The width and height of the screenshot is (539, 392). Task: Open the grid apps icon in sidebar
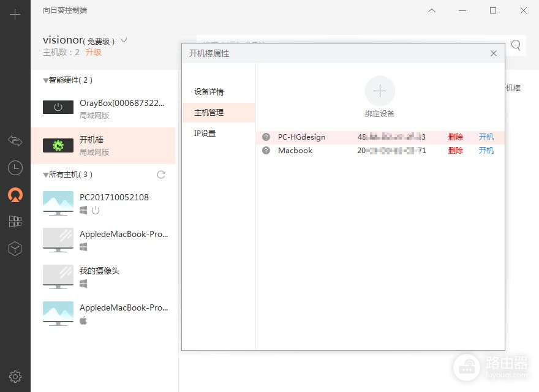[x=15, y=222]
